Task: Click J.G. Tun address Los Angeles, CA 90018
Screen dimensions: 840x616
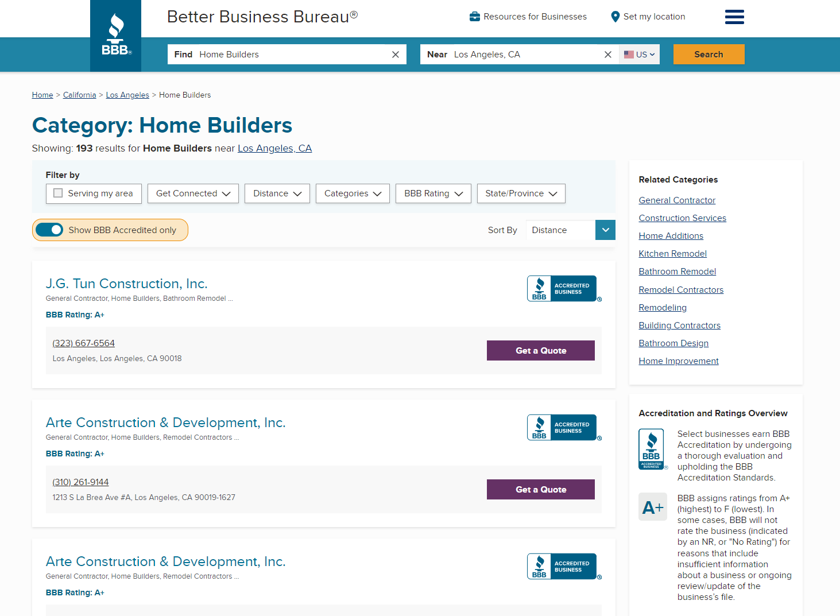Action: point(117,359)
